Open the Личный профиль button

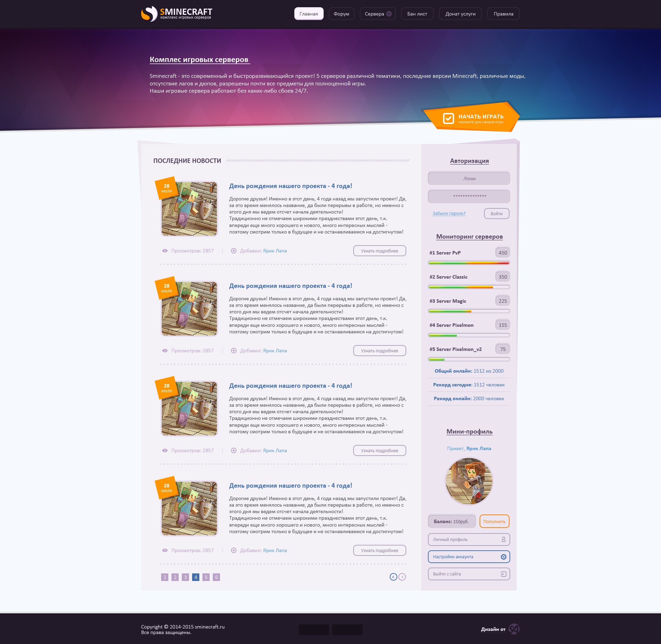(x=469, y=539)
